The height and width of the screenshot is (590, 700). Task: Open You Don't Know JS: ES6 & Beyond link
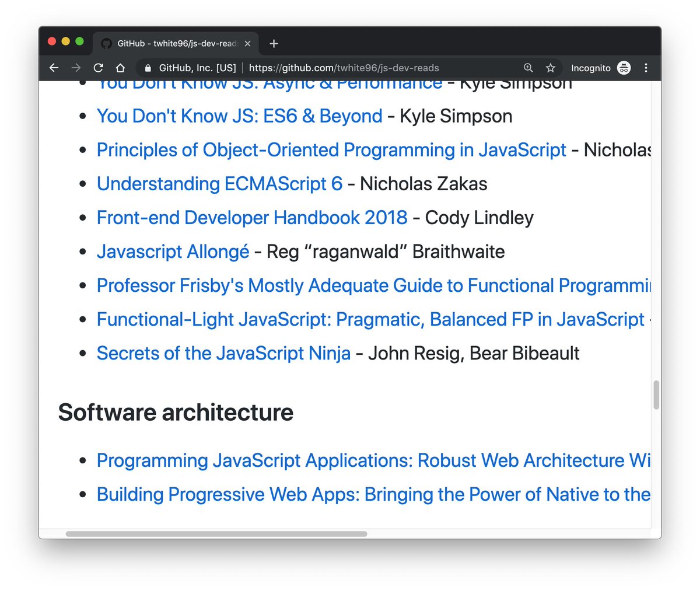240,116
